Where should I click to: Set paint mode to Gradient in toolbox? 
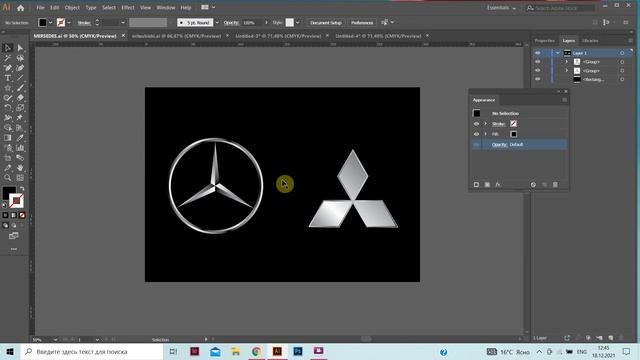[x=13, y=215]
